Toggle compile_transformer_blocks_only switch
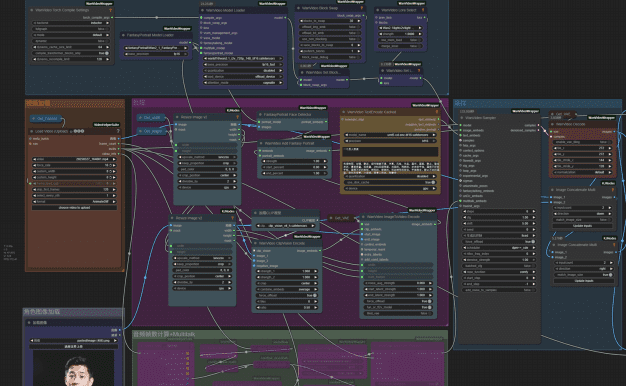This screenshot has width=626, height=386. [72, 53]
